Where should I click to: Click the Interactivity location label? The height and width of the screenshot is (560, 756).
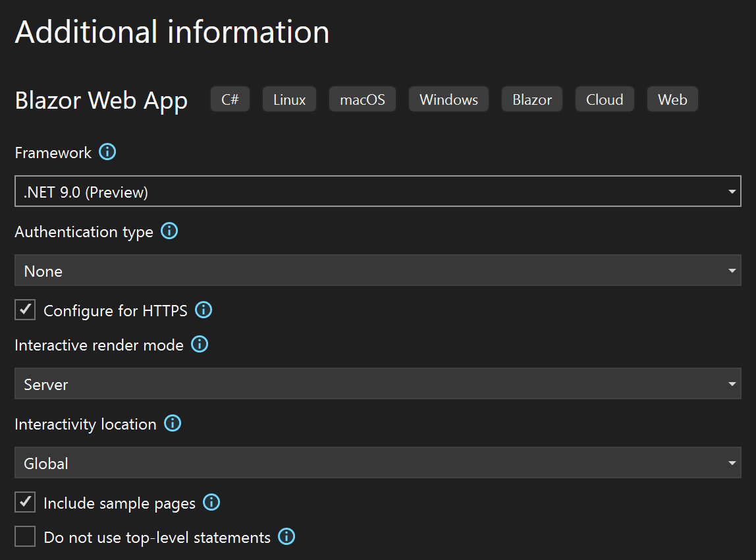[86, 424]
